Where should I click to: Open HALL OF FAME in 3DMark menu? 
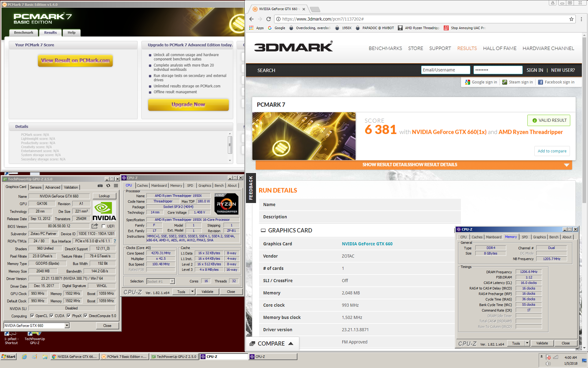pyautogui.click(x=499, y=48)
